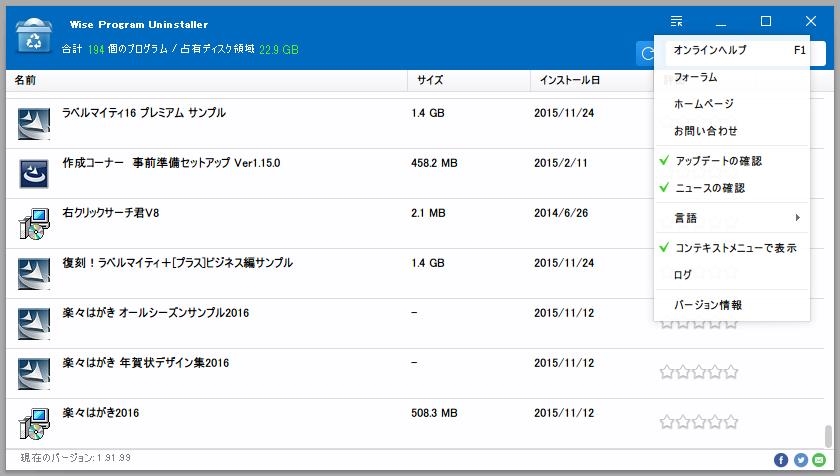Click icon of ラベルマイティ16 プレミアム サンプル
840x476 pixels.
click(34, 124)
